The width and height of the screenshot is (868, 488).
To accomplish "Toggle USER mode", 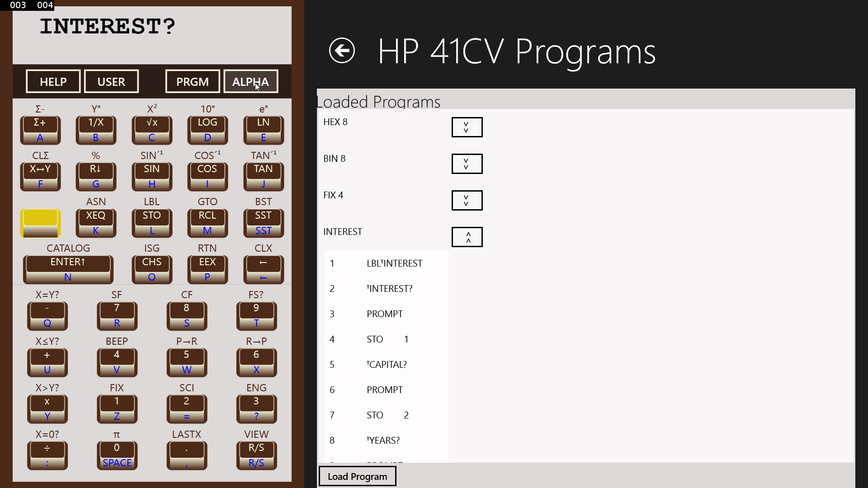I will [x=111, y=81].
